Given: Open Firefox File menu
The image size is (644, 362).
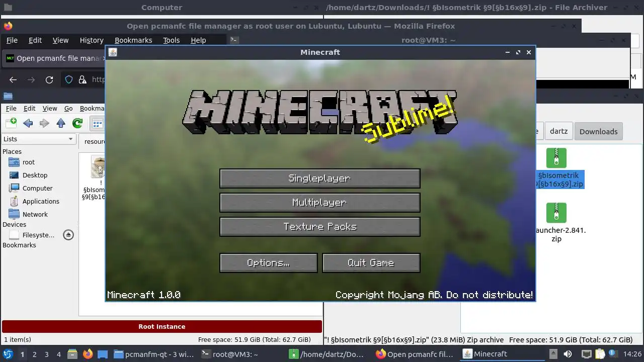Looking at the screenshot, I should pos(12,40).
